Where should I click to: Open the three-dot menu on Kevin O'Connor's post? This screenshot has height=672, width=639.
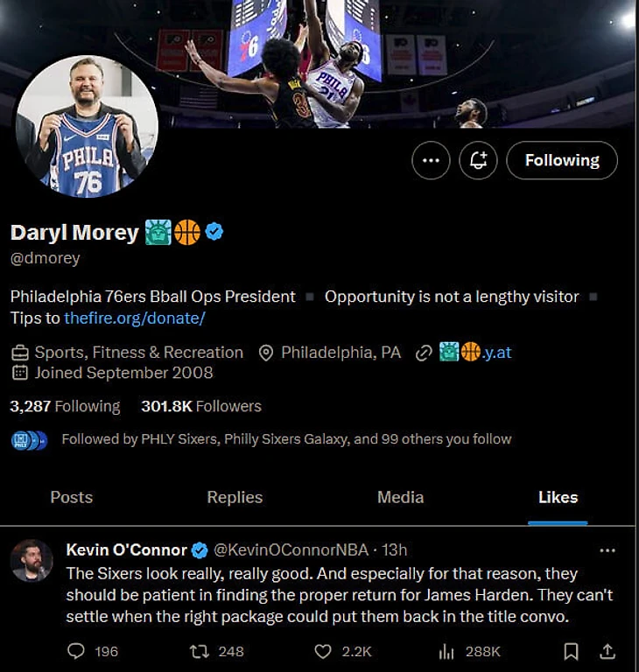point(607,550)
